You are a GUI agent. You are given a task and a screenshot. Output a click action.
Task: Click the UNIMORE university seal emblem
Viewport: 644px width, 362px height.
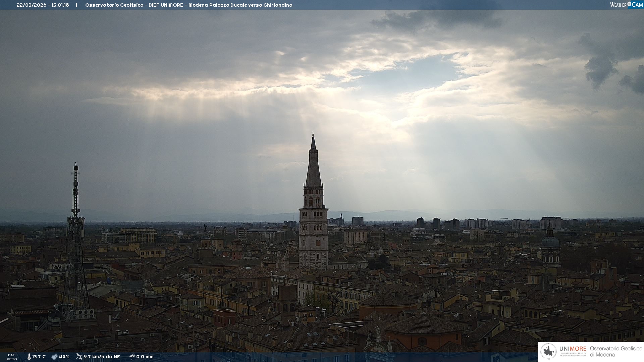tap(548, 352)
